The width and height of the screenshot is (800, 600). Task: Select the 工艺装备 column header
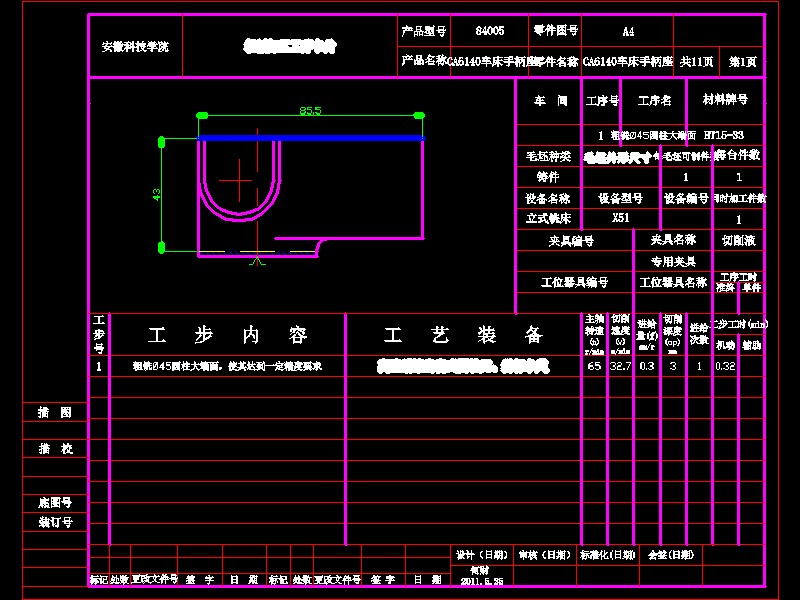pyautogui.click(x=463, y=335)
